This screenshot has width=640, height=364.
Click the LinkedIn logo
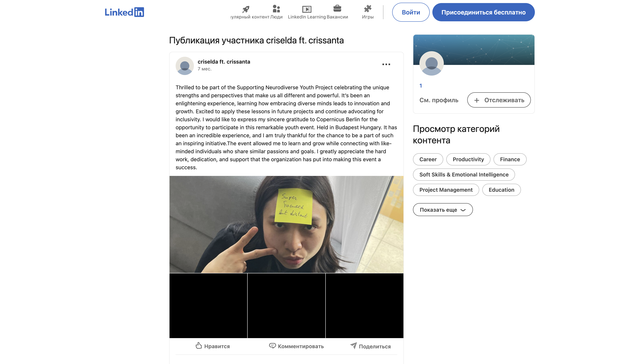pyautogui.click(x=124, y=12)
